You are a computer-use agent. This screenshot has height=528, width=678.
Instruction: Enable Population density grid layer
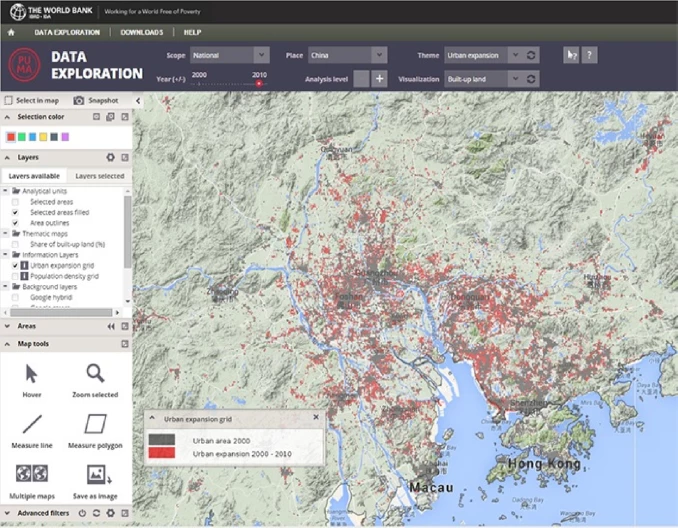pos(15,276)
